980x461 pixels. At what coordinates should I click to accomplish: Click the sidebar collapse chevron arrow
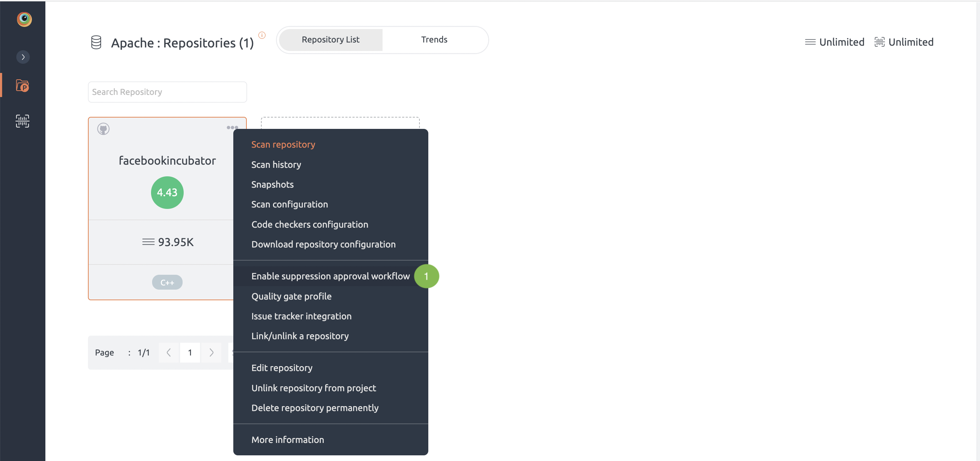click(23, 57)
